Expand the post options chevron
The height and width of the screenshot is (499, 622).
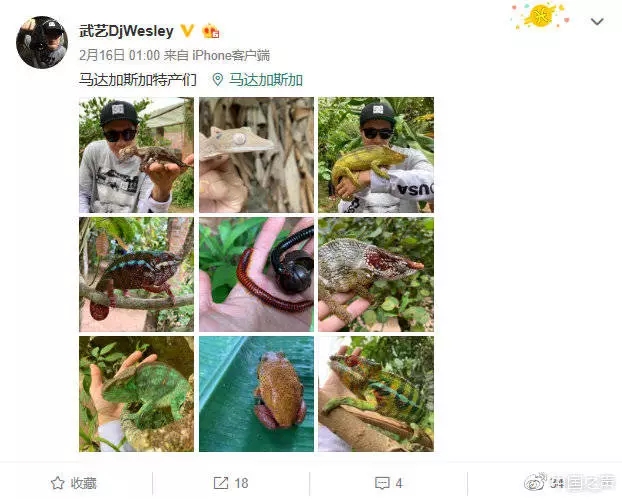(x=597, y=21)
